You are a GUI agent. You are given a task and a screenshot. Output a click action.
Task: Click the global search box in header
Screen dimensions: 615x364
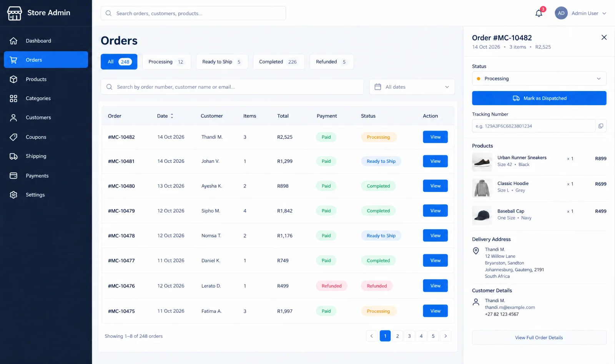[193, 13]
